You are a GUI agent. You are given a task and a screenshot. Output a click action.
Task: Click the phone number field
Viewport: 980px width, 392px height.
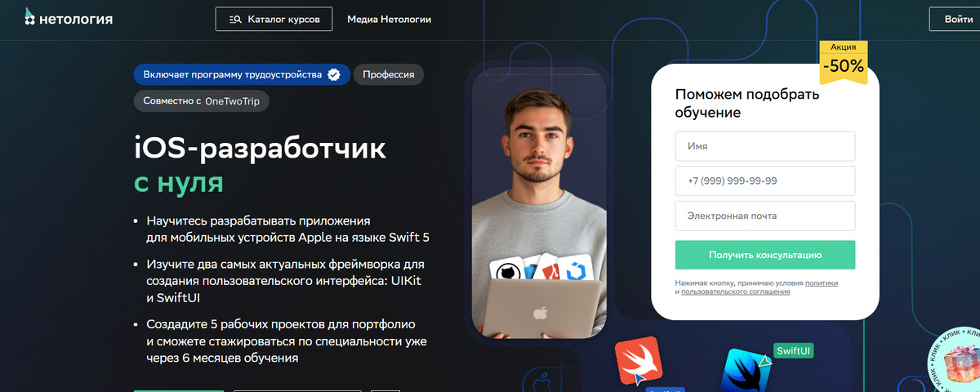pos(765,180)
